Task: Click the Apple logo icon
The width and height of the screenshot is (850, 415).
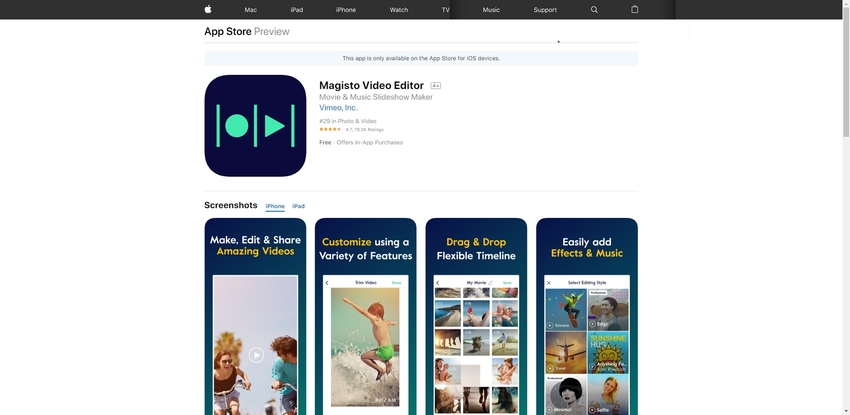Action: tap(208, 9)
